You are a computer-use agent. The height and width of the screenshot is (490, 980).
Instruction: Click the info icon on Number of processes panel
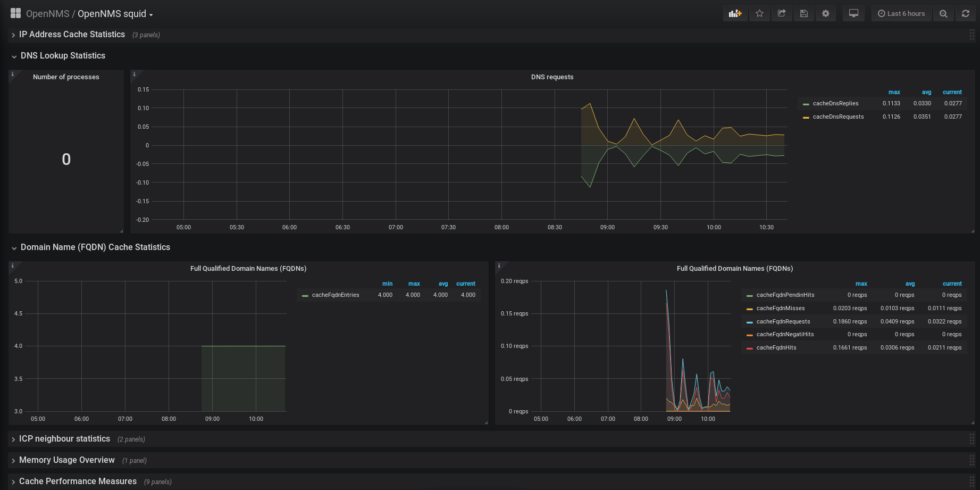(12, 74)
